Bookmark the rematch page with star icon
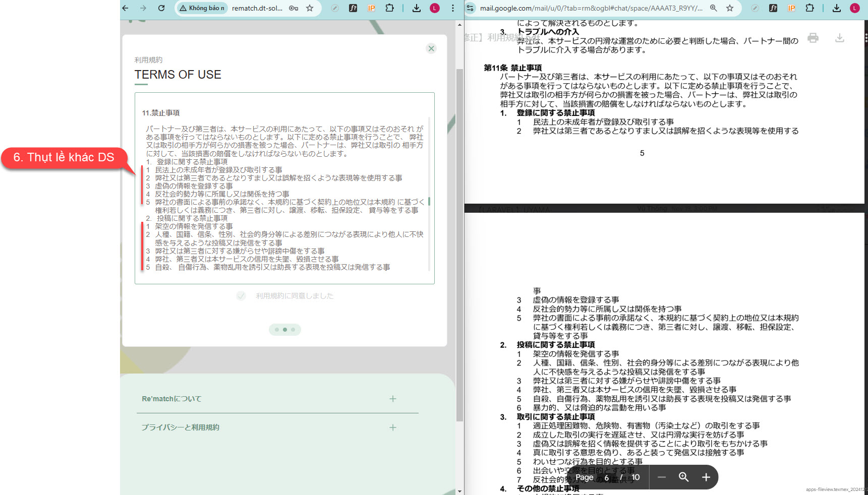This screenshot has height=495, width=868. coord(310,8)
